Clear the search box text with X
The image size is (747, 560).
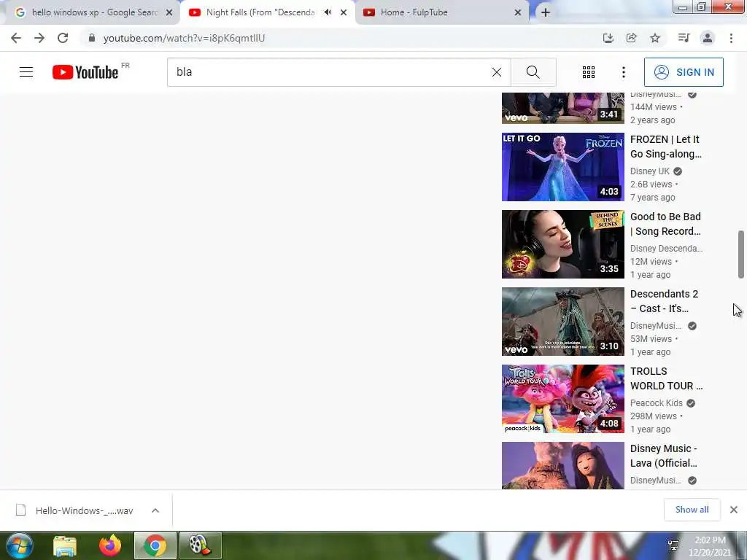click(496, 72)
